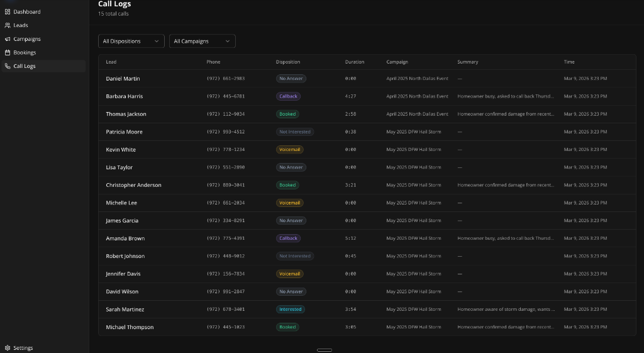Click Barbara Harris's Callback badge
The height and width of the screenshot is (353, 644).
pos(288,96)
